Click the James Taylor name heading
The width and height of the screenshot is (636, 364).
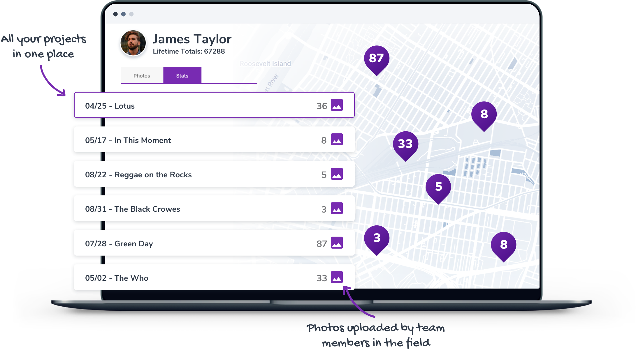tap(192, 39)
